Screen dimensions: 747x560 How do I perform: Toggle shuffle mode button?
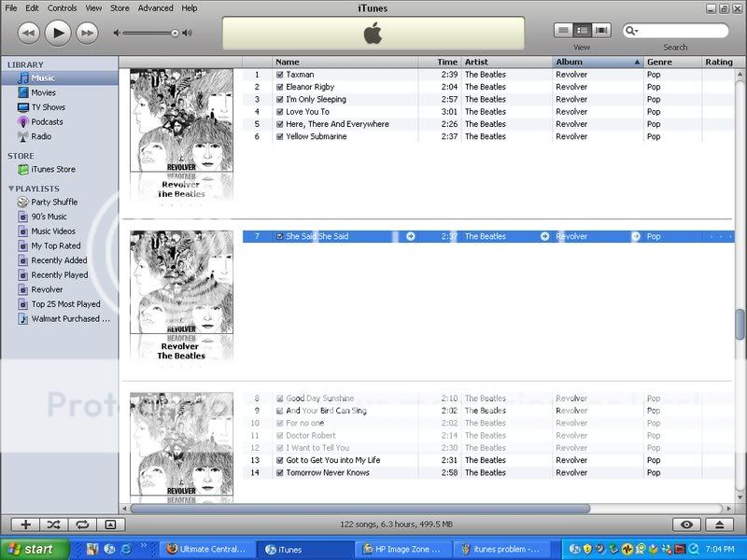point(53,525)
